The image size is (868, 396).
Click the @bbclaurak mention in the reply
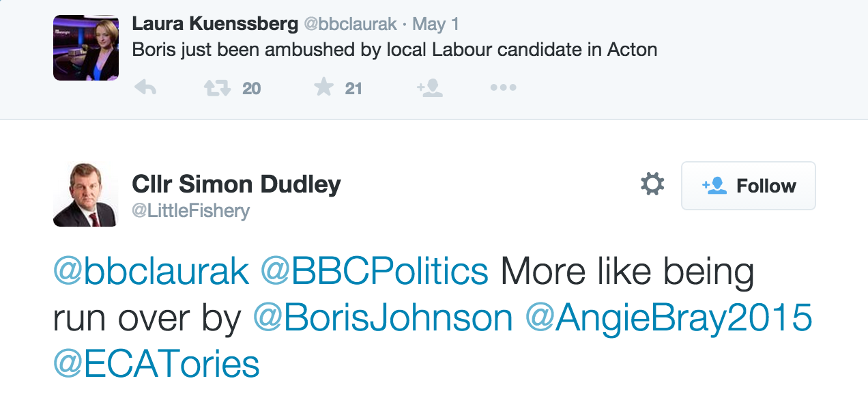[x=151, y=272]
